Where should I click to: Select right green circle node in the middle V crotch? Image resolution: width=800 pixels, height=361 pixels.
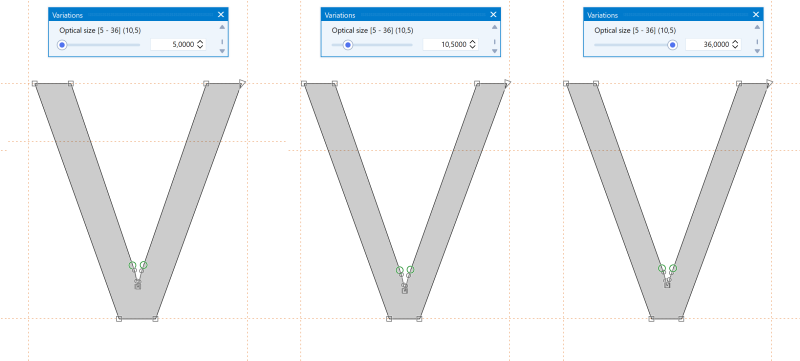coord(411,270)
